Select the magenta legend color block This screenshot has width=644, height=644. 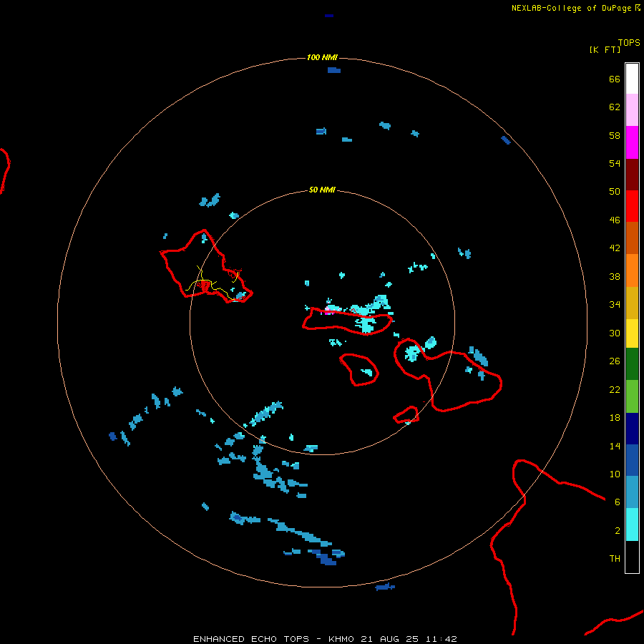click(x=632, y=142)
